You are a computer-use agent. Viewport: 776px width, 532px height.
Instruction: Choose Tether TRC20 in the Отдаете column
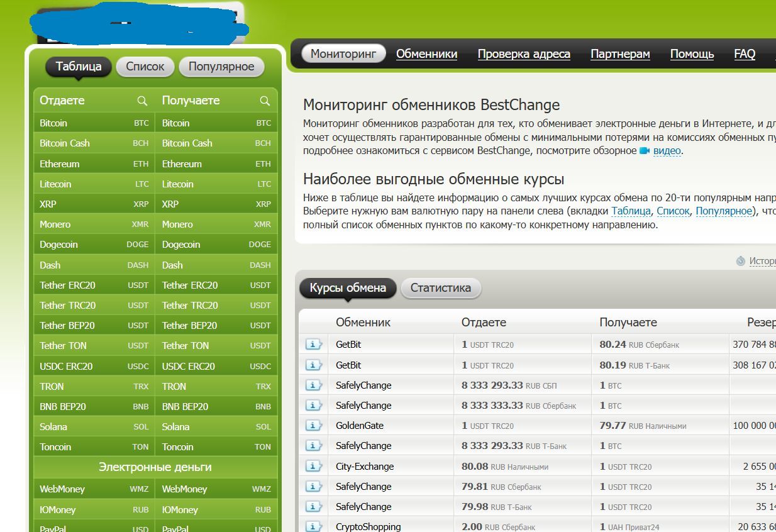coord(94,305)
